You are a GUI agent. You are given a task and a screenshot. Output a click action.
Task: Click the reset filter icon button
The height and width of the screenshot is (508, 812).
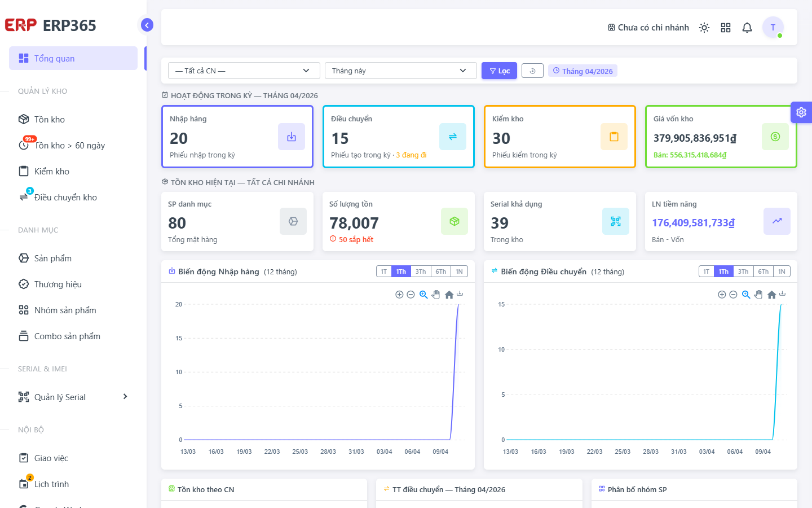532,71
